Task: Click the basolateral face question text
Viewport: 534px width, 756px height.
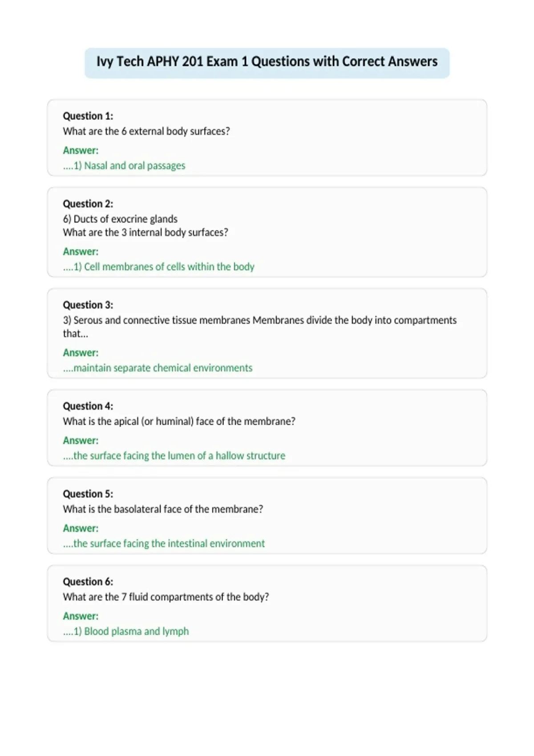Action: tap(163, 509)
